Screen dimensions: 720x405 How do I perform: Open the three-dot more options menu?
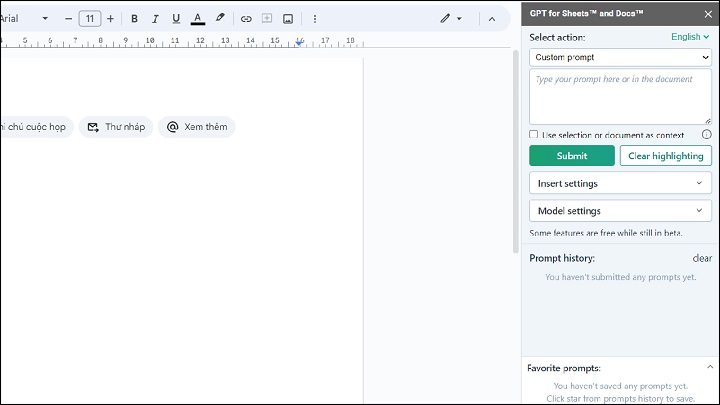pos(315,19)
